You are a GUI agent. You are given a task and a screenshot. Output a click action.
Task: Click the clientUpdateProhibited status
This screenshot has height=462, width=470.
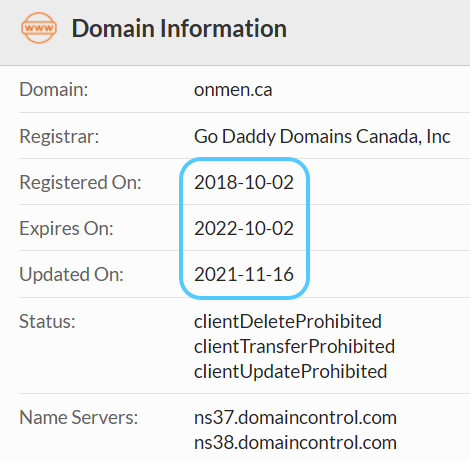tap(290, 372)
